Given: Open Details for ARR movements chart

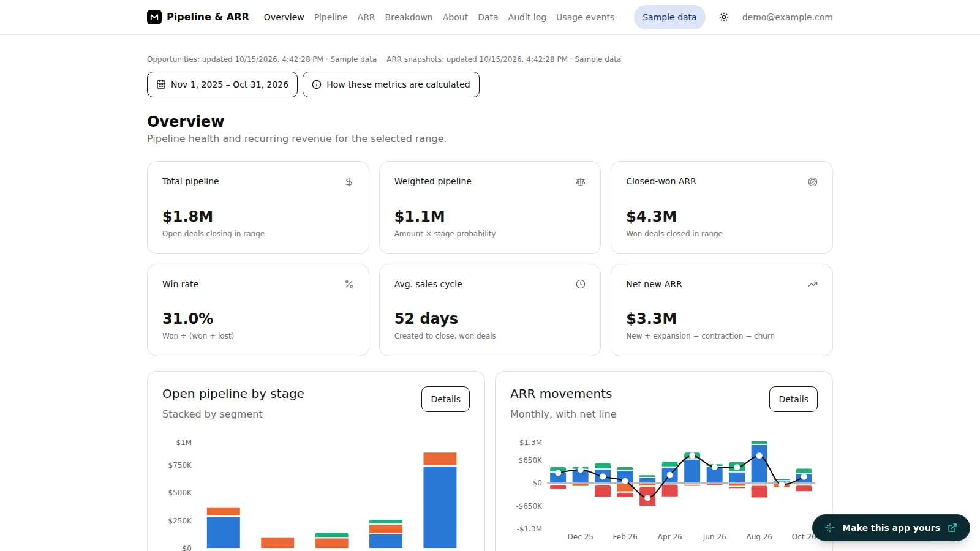Looking at the screenshot, I should [793, 399].
